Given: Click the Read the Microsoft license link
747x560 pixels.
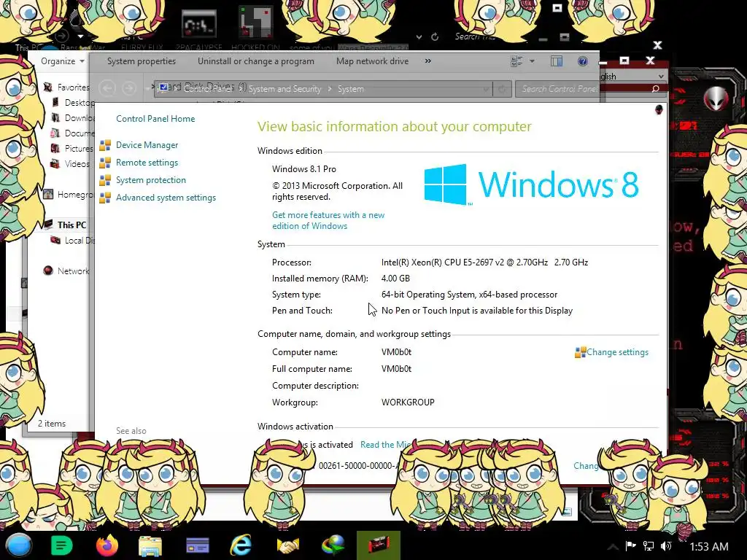Looking at the screenshot, I should tap(385, 444).
